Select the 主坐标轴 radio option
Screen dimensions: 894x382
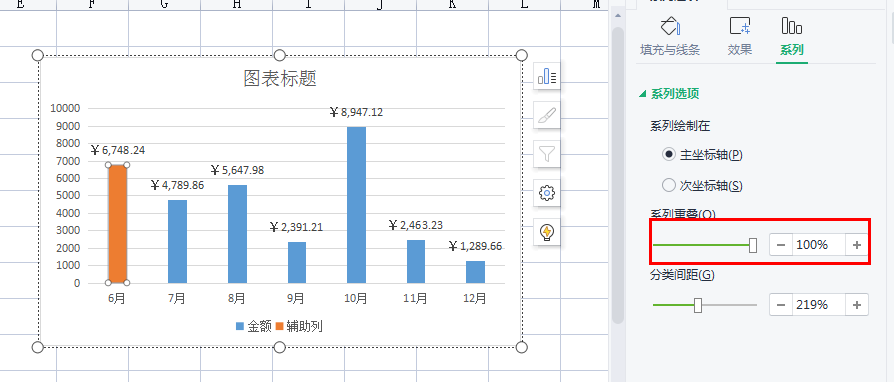[x=702, y=155]
